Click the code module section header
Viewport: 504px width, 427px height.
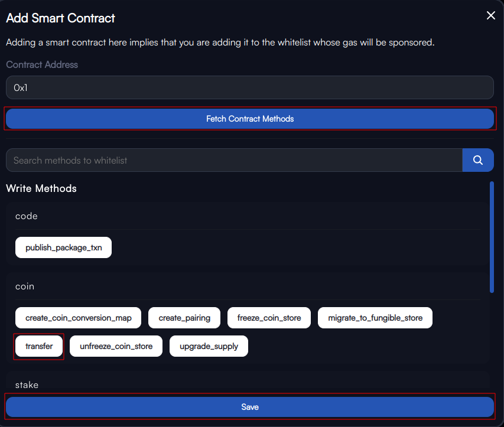[x=27, y=216]
